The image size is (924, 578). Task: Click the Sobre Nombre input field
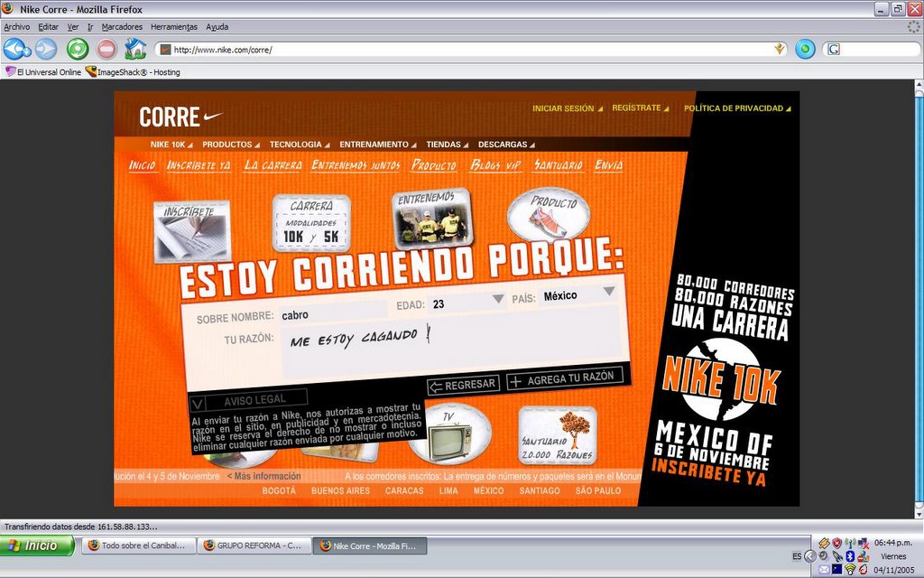pyautogui.click(x=333, y=312)
